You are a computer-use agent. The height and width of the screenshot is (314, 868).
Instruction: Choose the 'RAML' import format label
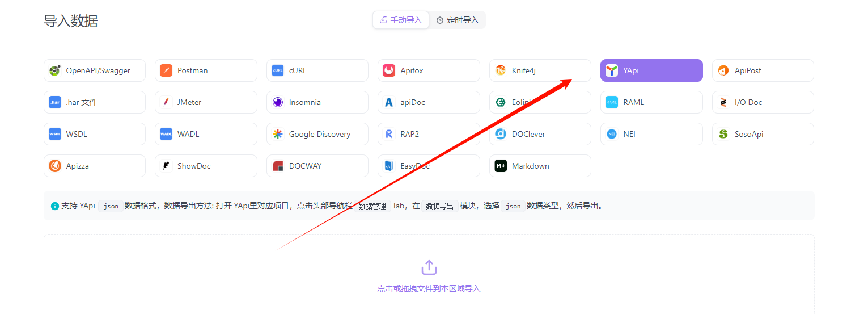[x=634, y=102]
